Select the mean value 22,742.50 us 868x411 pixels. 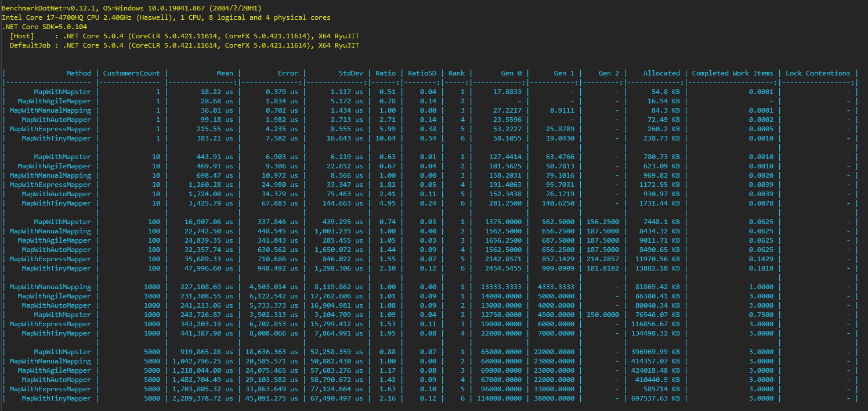pyautogui.click(x=209, y=231)
